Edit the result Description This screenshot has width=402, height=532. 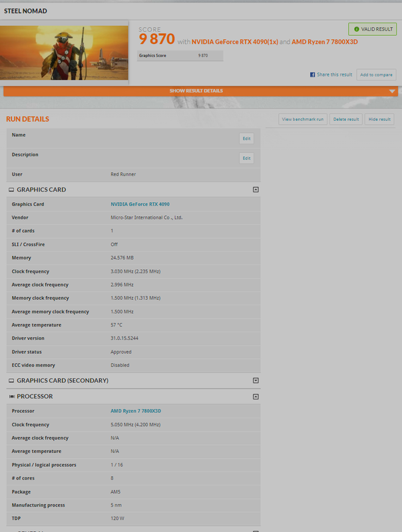pyautogui.click(x=246, y=158)
